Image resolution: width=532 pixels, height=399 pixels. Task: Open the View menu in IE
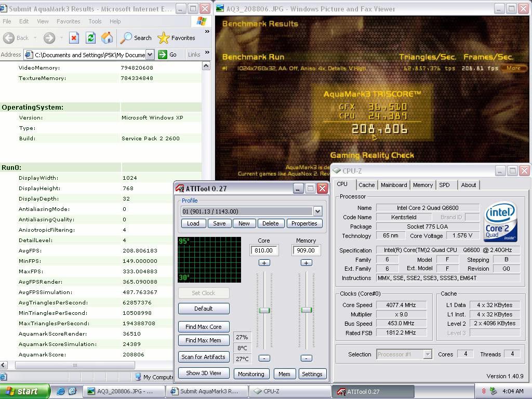pos(43,21)
